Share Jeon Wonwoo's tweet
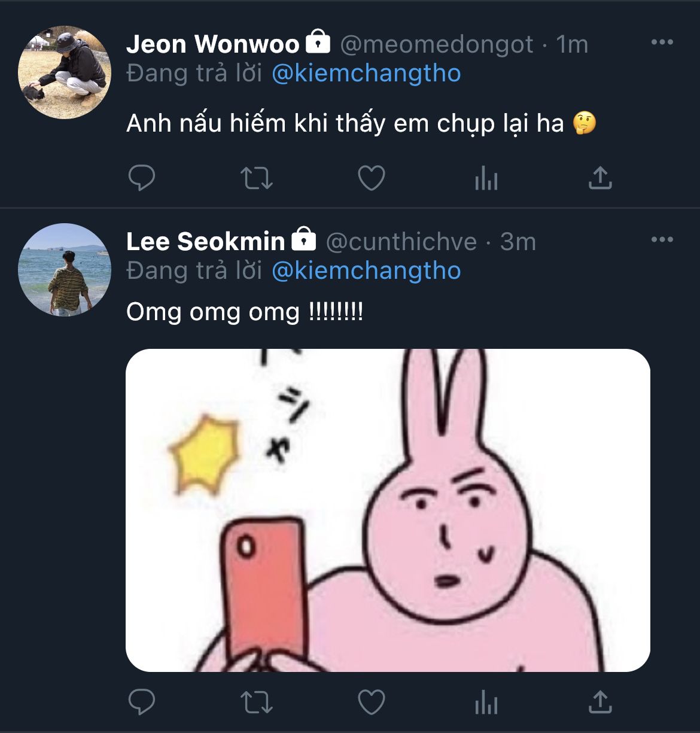700x733 pixels. (x=600, y=178)
